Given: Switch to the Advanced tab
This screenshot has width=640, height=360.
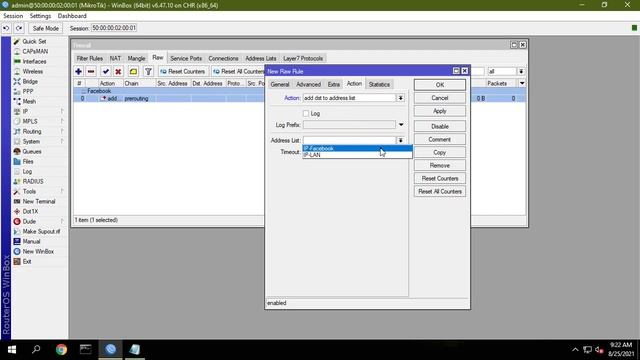Looking at the screenshot, I should [309, 84].
